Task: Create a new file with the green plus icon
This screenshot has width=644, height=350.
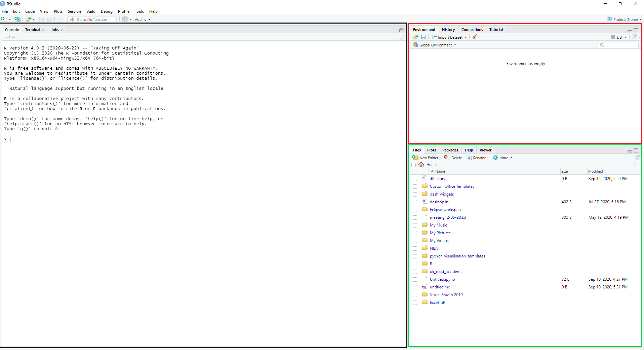Action: click(3, 19)
